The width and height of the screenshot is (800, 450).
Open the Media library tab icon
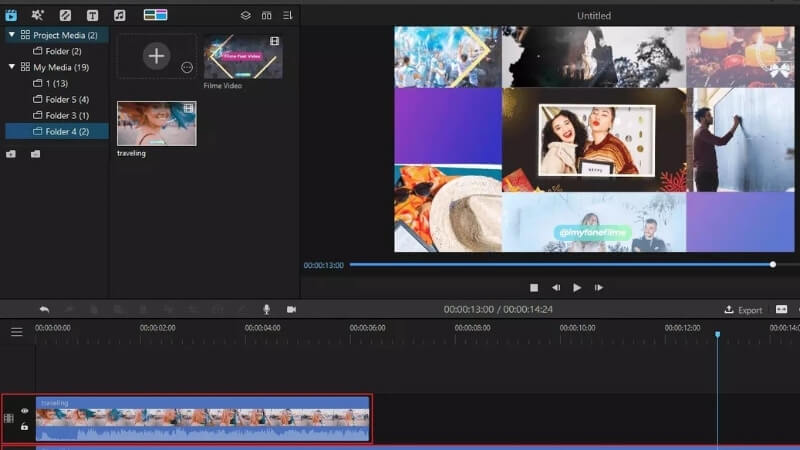11,15
